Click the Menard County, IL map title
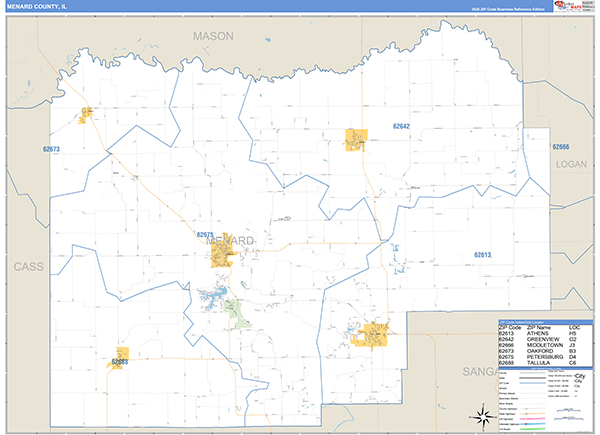 coord(37,7)
